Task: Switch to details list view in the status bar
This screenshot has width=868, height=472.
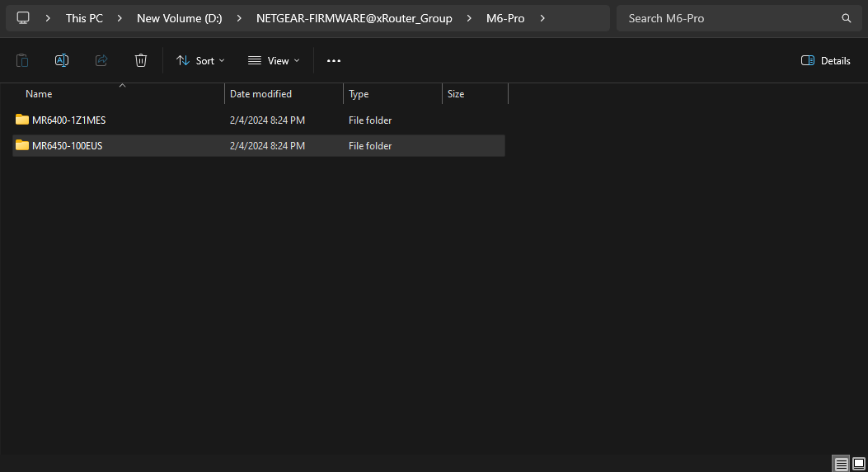Action: click(841, 464)
